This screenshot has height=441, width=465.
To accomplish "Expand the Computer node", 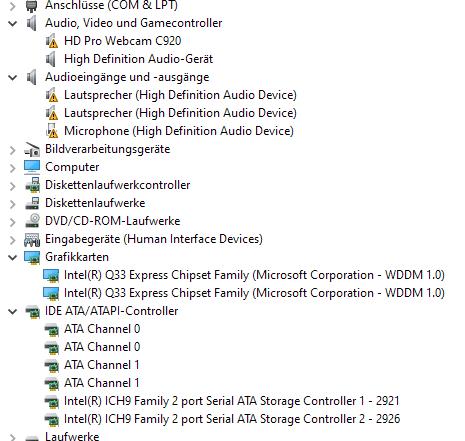I will click(12, 168).
